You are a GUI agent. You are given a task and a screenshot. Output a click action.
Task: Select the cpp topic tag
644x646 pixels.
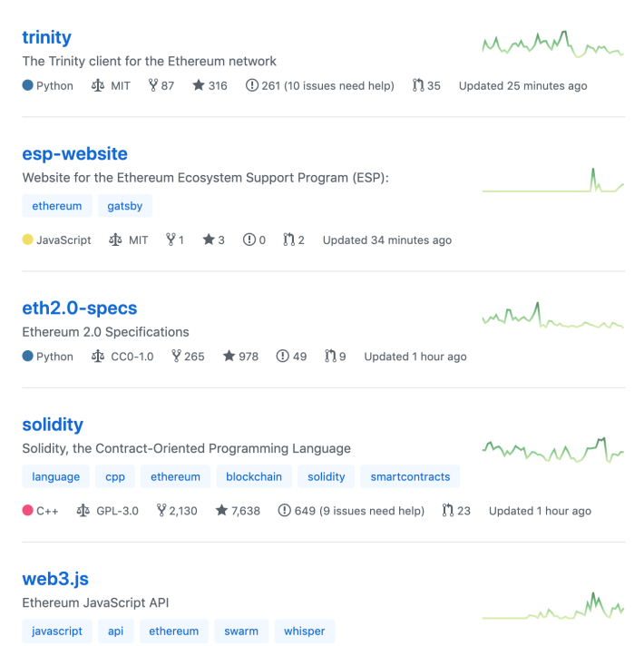115,476
